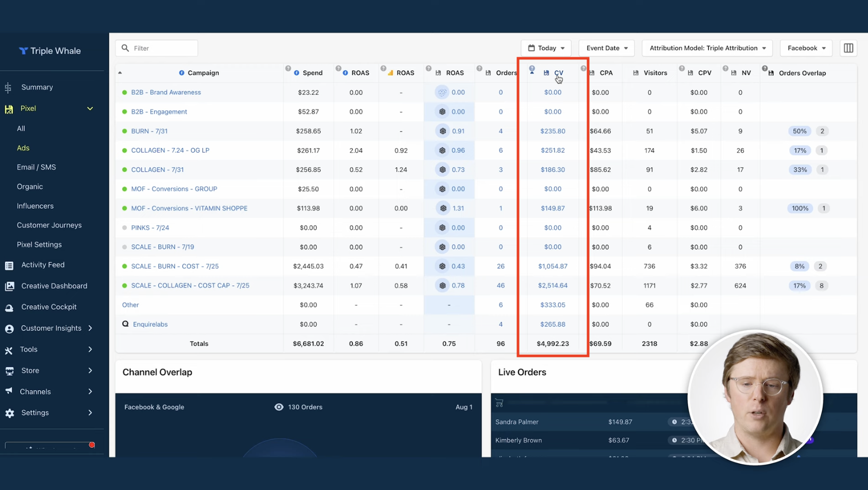Open the column layout icon at top right

848,48
